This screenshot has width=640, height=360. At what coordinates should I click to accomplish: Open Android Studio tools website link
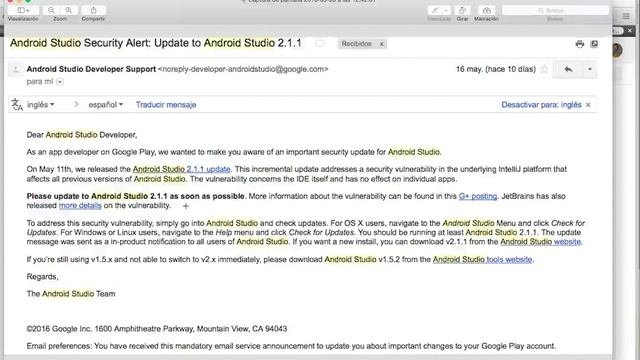click(482, 260)
